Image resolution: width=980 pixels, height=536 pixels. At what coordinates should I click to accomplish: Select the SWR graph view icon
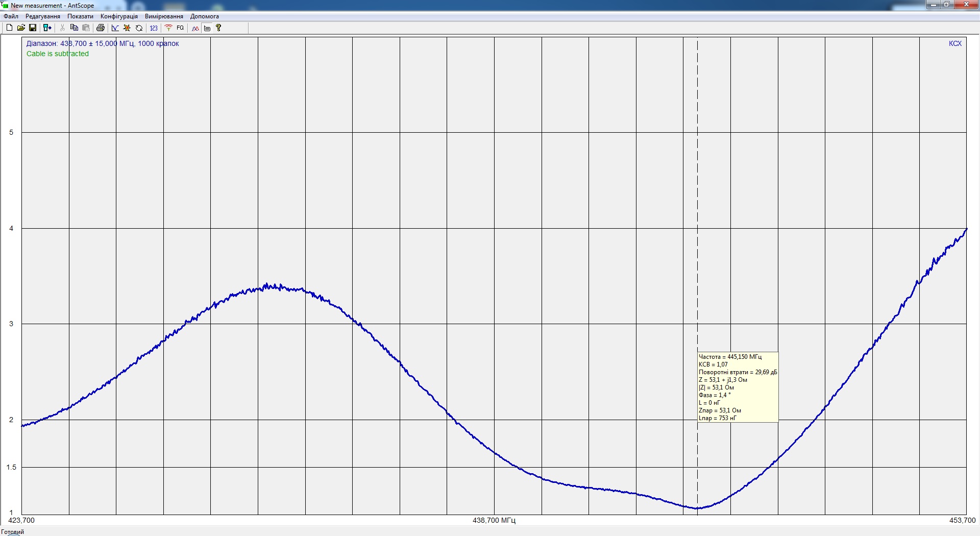tap(115, 28)
